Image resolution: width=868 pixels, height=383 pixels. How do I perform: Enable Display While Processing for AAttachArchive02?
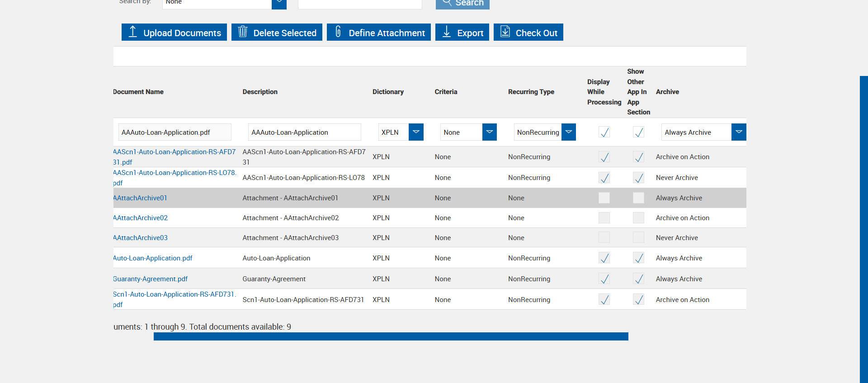pos(604,218)
